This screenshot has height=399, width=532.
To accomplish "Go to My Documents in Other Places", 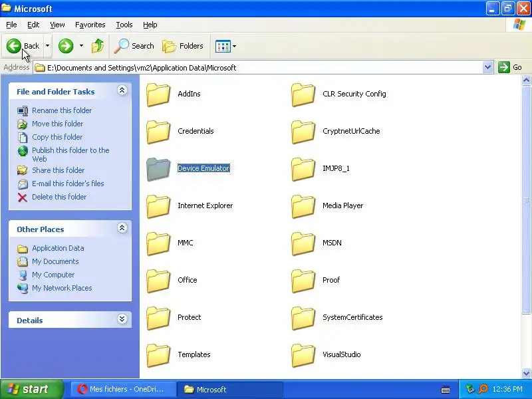I will pyautogui.click(x=55, y=261).
